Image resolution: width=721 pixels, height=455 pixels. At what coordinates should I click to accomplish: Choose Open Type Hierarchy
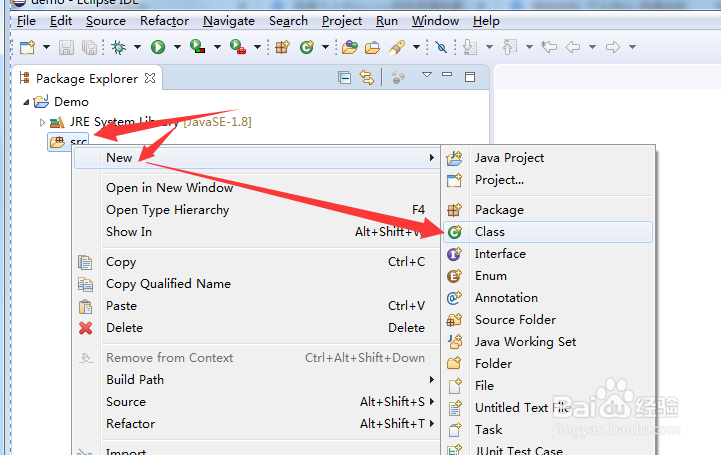click(x=257, y=210)
